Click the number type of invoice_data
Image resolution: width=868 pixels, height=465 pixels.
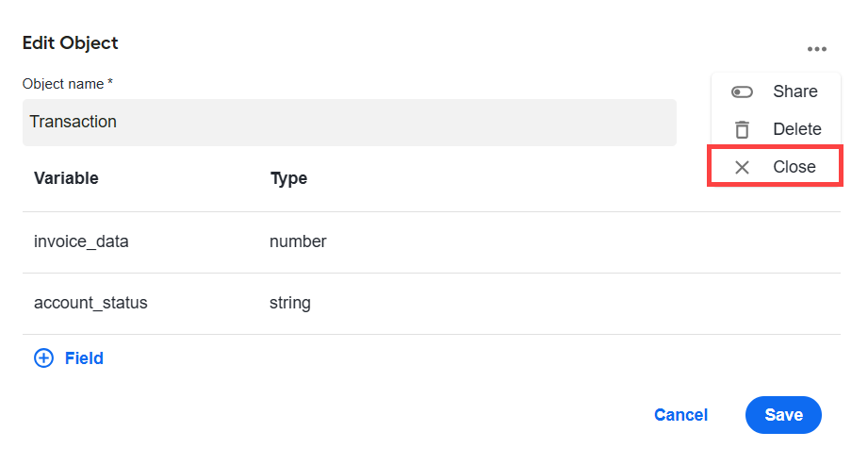[x=298, y=241]
